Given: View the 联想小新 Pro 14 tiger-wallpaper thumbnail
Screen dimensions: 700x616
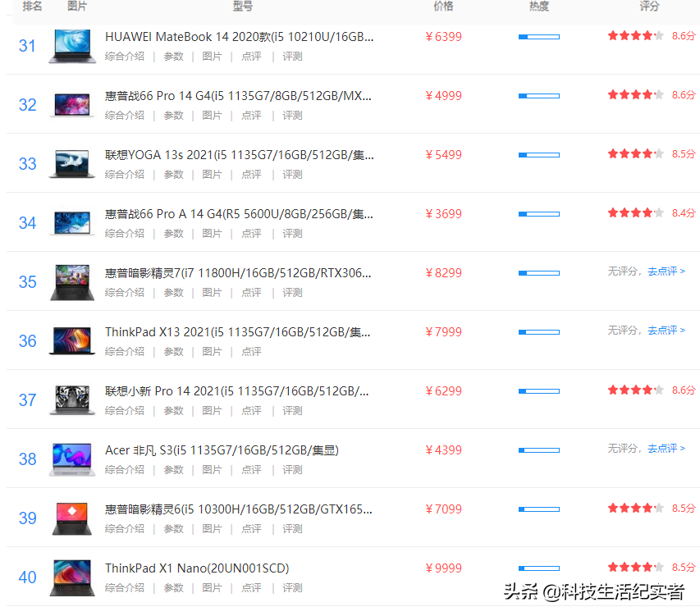Looking at the screenshot, I should tap(72, 400).
